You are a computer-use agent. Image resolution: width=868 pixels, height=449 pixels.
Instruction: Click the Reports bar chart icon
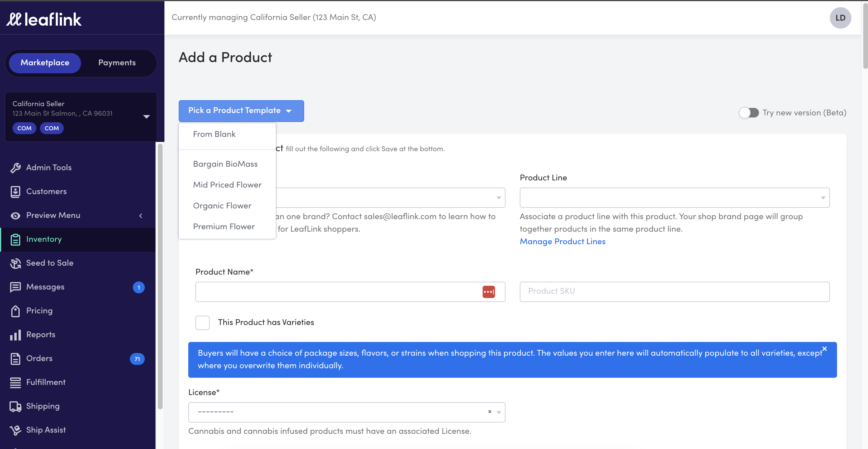point(15,335)
